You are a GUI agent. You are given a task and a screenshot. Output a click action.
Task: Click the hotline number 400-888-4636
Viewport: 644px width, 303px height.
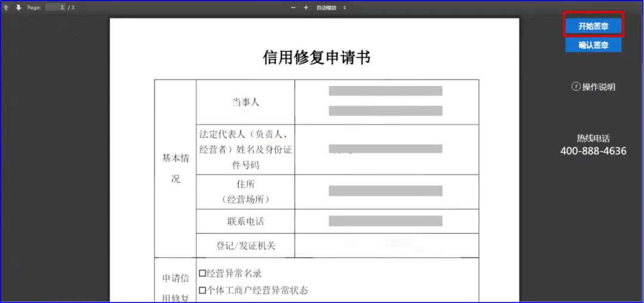tap(593, 151)
